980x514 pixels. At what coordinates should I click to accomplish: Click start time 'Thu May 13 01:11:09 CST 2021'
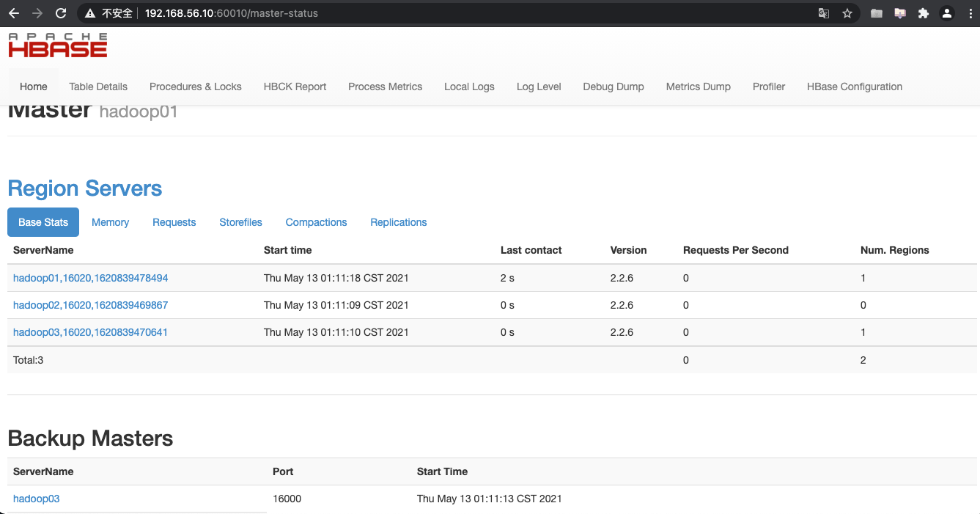click(x=336, y=305)
